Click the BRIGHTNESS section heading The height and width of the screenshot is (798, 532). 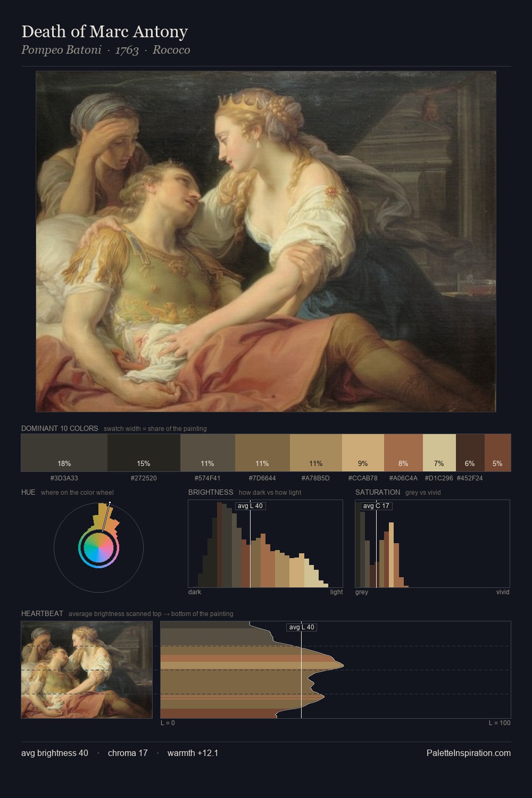(211, 492)
